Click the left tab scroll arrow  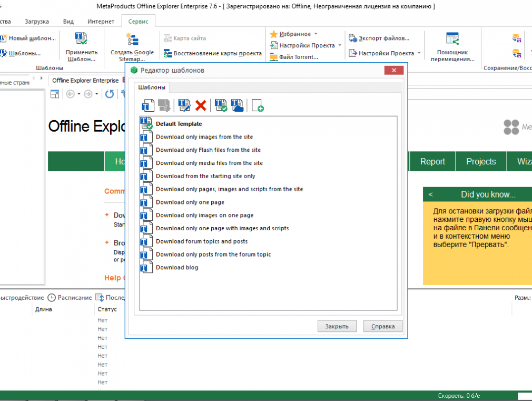pyautogui.click(x=34, y=79)
